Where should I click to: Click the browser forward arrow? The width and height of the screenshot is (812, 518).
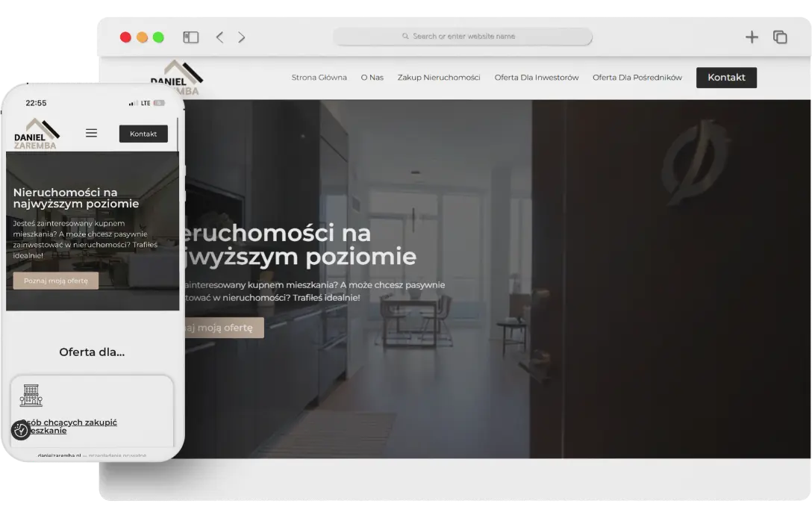pyautogui.click(x=242, y=37)
